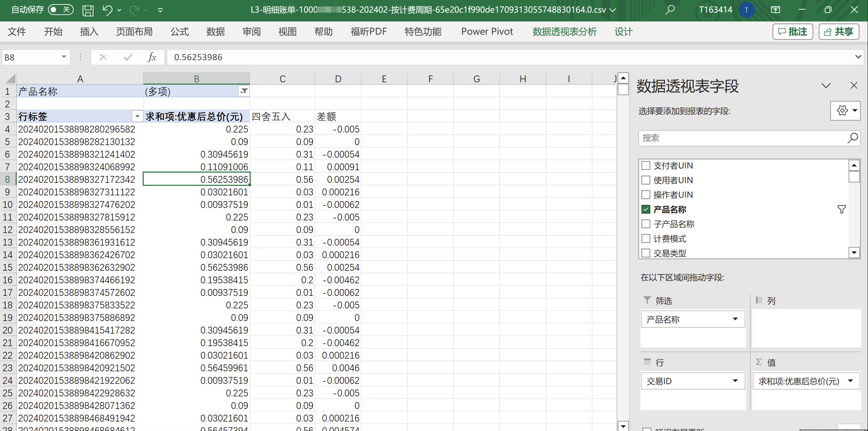The image size is (868, 431).
Task: Switch to the 插入 ribbon tab
Action: click(89, 32)
